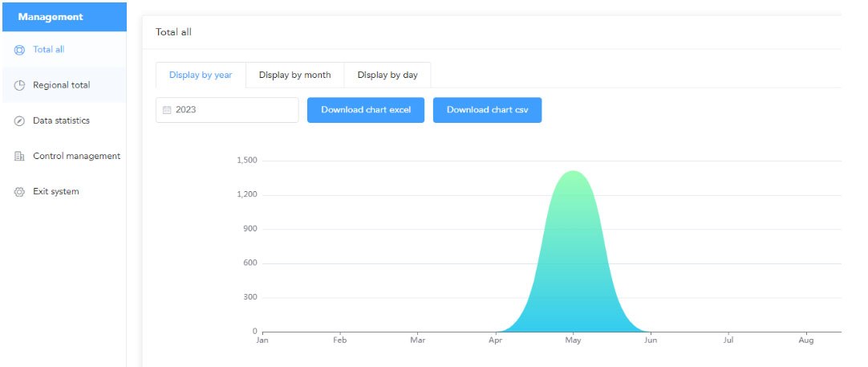Go to Data statistics page

[61, 120]
